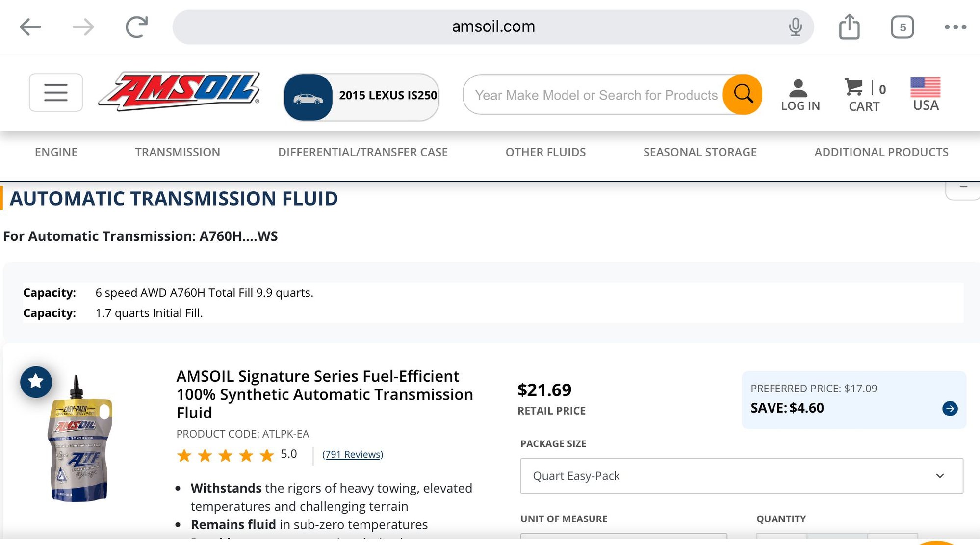Click the preferred price arrow button
980x545 pixels.
(x=950, y=409)
